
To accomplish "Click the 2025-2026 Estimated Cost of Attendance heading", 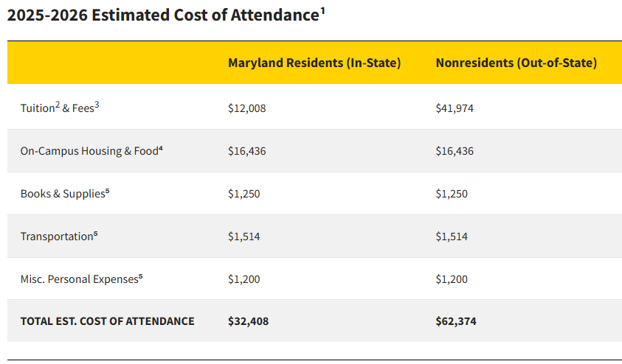I will pos(162,16).
